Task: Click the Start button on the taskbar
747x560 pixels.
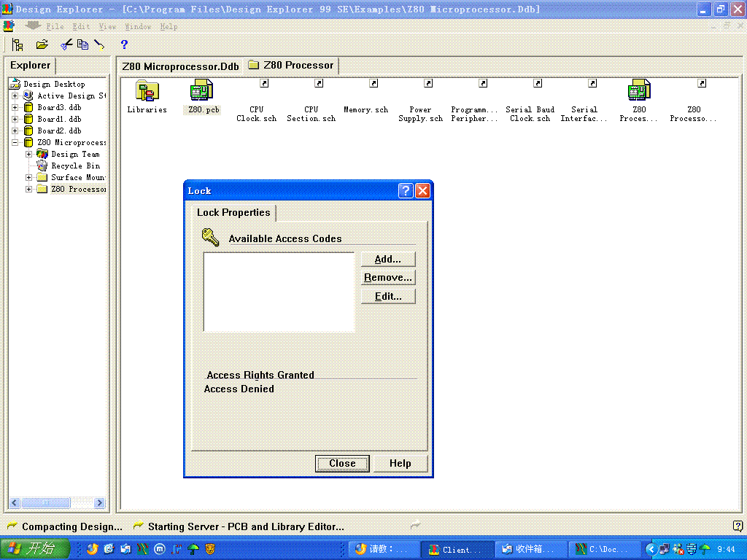Action: (35, 549)
